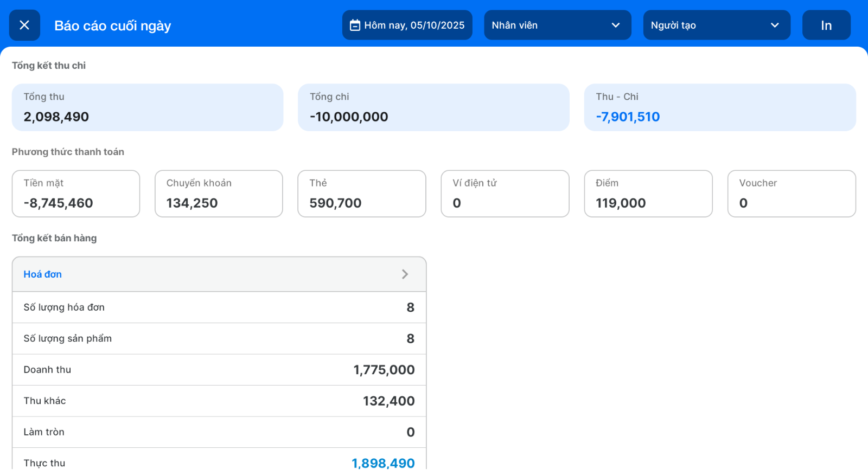868x475 pixels.
Task: Click the Số lượng hóa đơn row
Action: [x=219, y=307]
